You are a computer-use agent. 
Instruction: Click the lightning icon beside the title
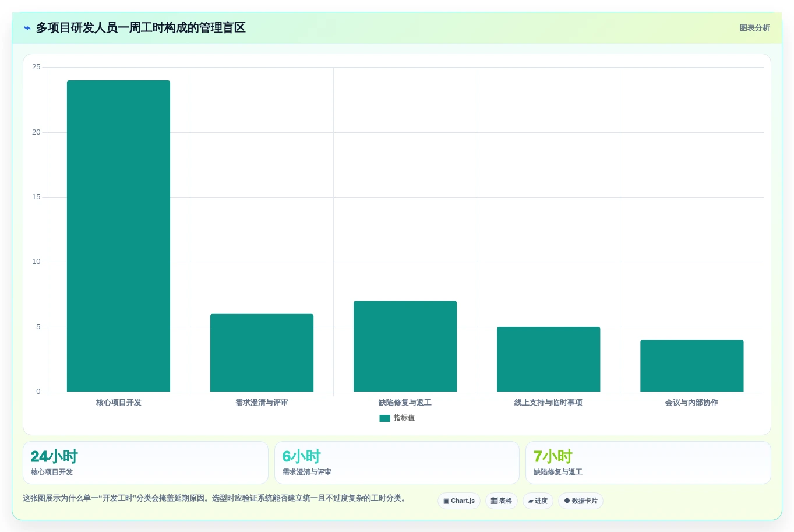click(27, 28)
